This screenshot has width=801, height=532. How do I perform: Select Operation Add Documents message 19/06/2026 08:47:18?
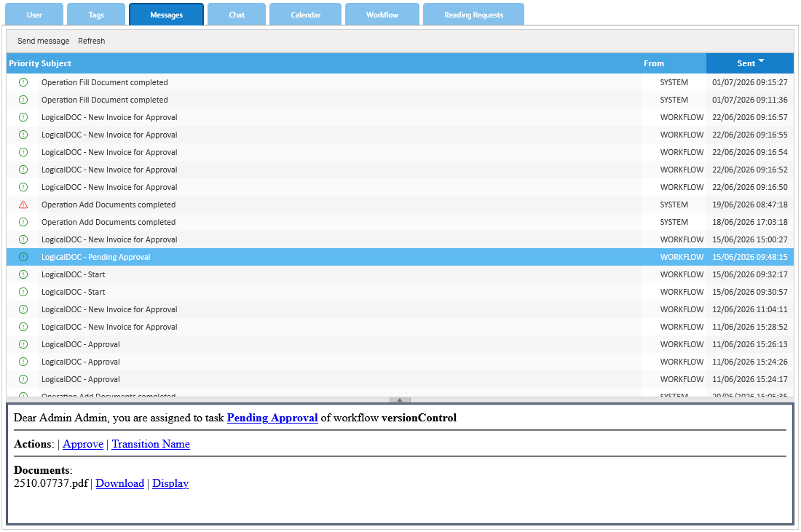(400, 205)
